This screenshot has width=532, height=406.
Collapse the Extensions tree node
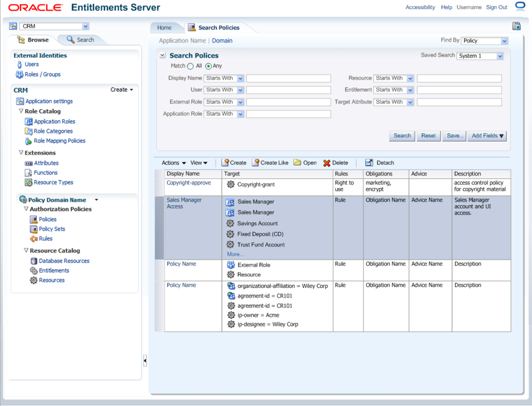tap(21, 153)
